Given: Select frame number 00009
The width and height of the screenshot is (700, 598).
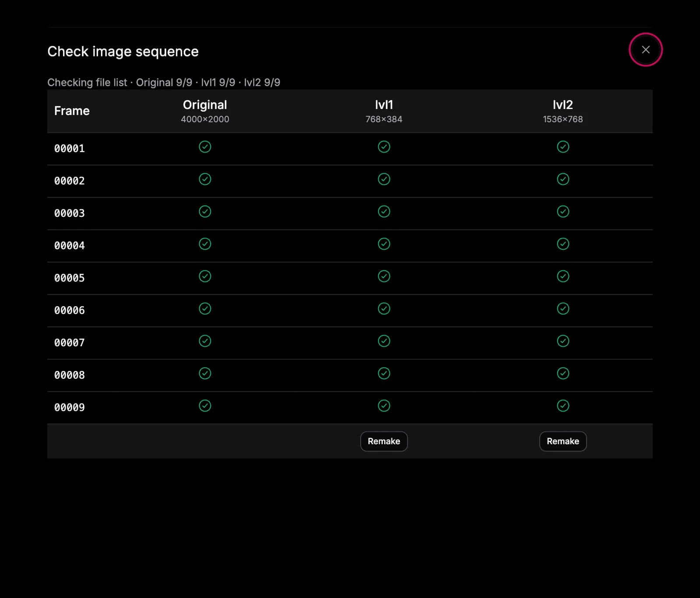Looking at the screenshot, I should [x=69, y=407].
